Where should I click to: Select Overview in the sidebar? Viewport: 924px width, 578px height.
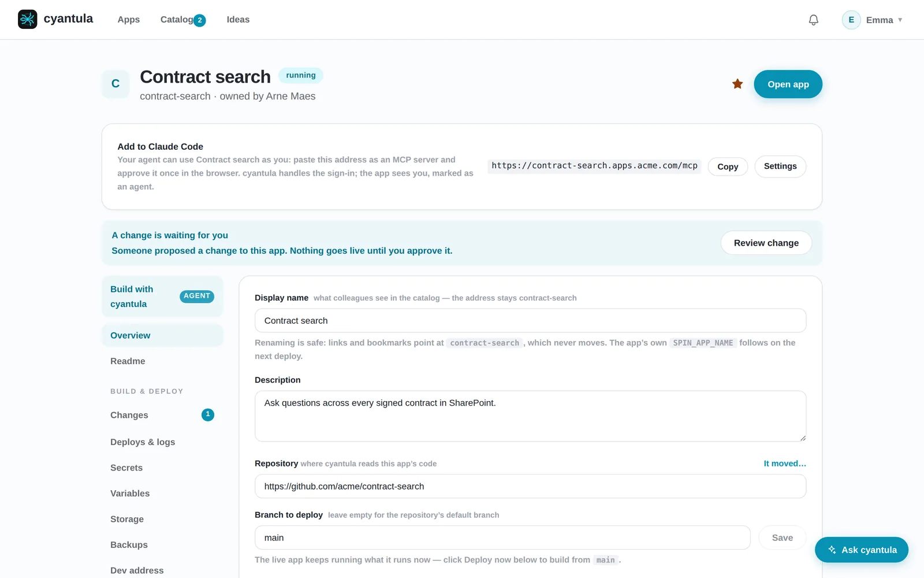coord(162,335)
